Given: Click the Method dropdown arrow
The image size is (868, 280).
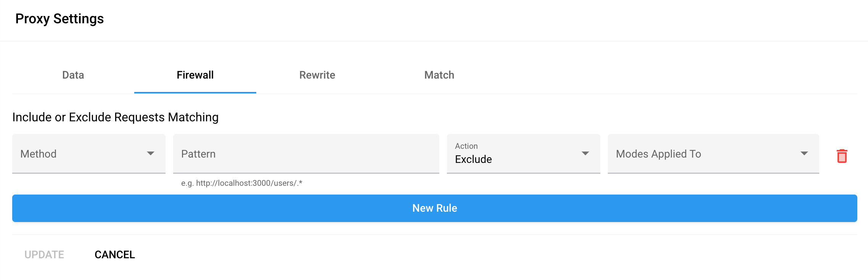Looking at the screenshot, I should tap(151, 153).
